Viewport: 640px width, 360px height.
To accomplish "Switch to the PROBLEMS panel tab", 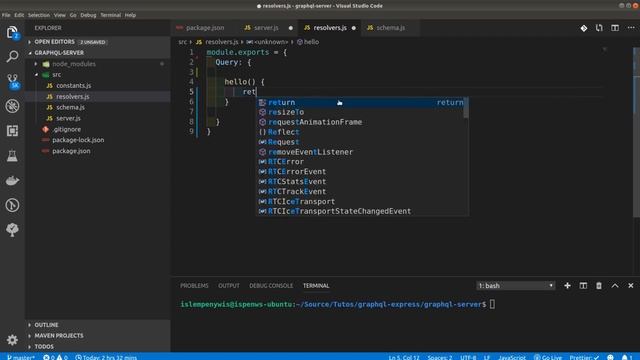I will tap(194, 286).
